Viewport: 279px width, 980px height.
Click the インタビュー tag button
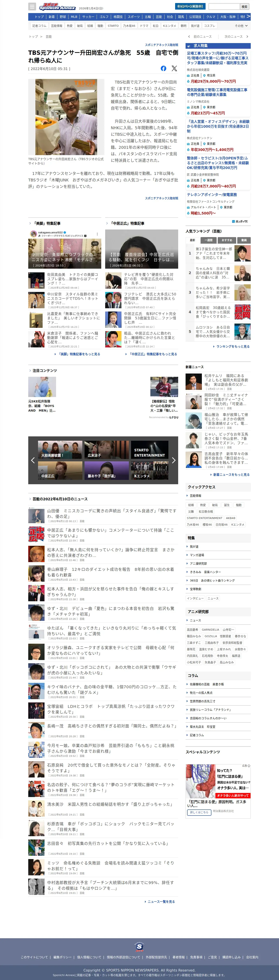(195, 598)
